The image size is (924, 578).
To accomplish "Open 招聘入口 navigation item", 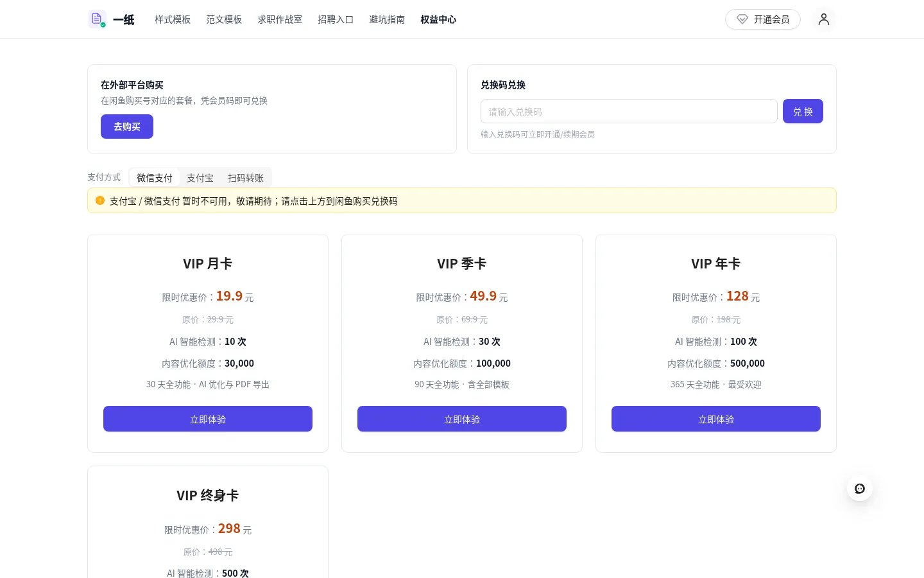I will pyautogui.click(x=336, y=19).
